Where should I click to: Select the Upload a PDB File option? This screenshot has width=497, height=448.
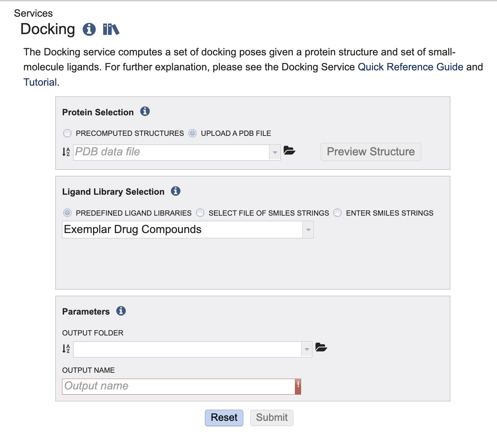192,133
